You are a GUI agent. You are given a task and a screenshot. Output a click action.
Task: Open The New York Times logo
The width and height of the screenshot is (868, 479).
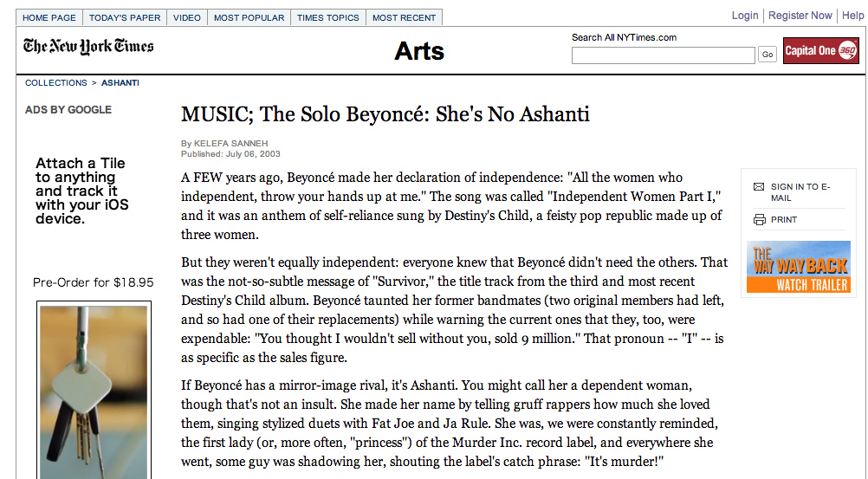tap(88, 46)
